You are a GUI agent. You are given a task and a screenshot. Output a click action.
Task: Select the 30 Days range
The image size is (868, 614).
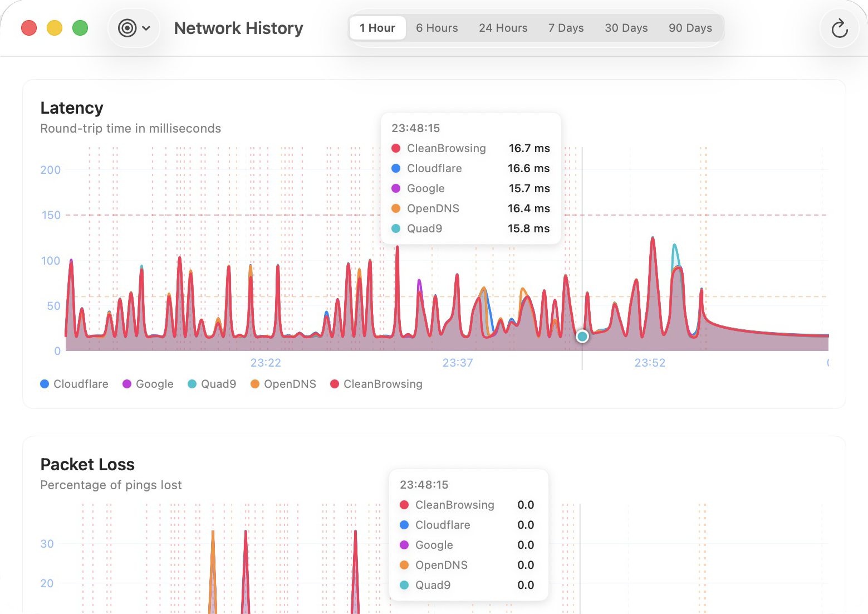pyautogui.click(x=626, y=28)
